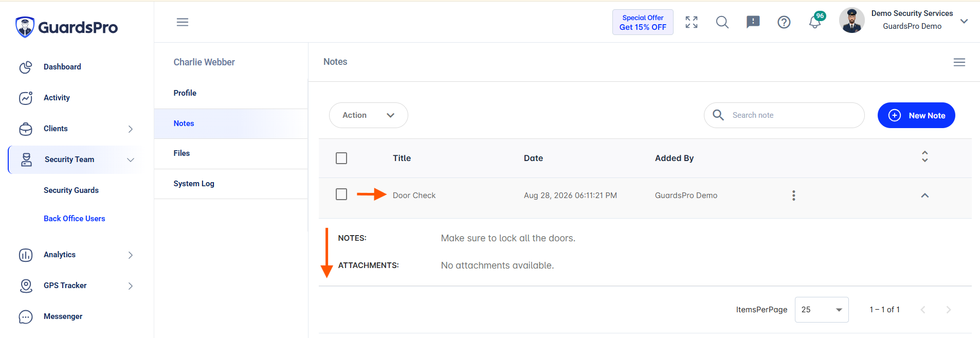The height and width of the screenshot is (338, 980).
Task: Click 'Make sure to lock all the doors.'
Action: (x=508, y=238)
